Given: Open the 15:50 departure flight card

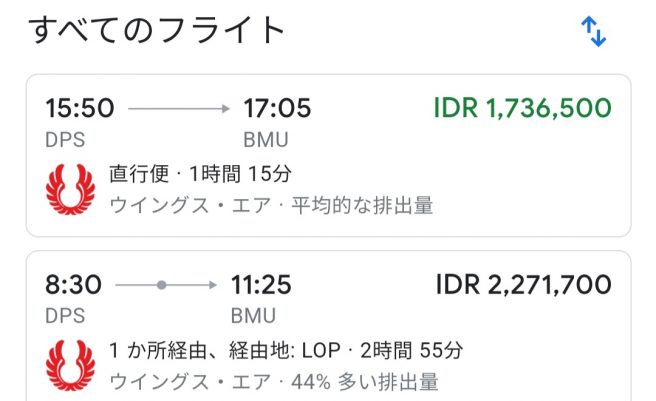Looking at the screenshot, I should [x=328, y=155].
